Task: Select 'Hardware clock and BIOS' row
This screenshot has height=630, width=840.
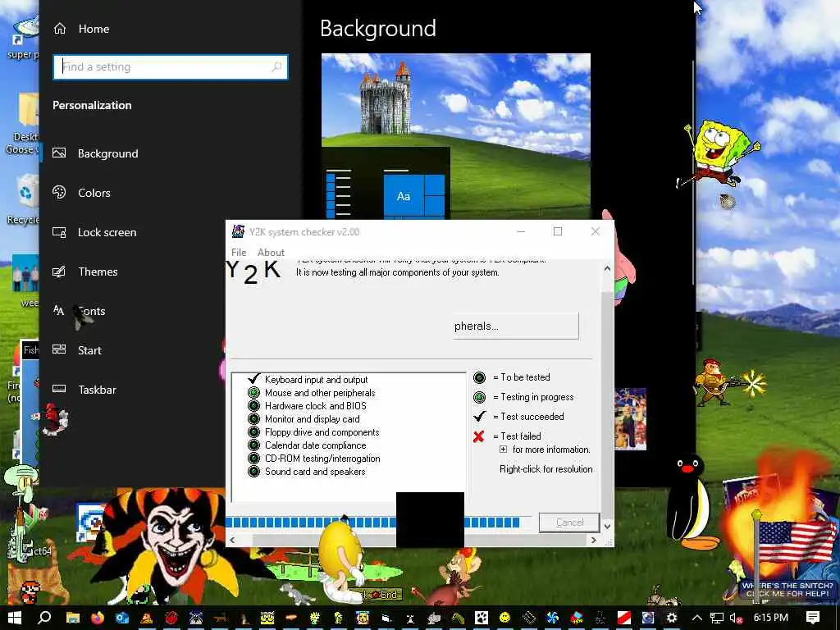Action: coord(308,406)
